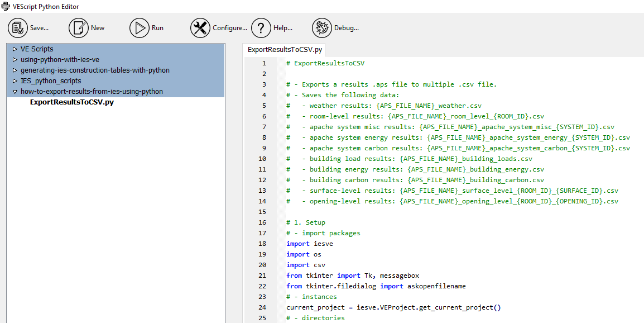Viewport: 644px width, 323px height.
Task: Click the Run toolbar label
Action: pos(157,27)
